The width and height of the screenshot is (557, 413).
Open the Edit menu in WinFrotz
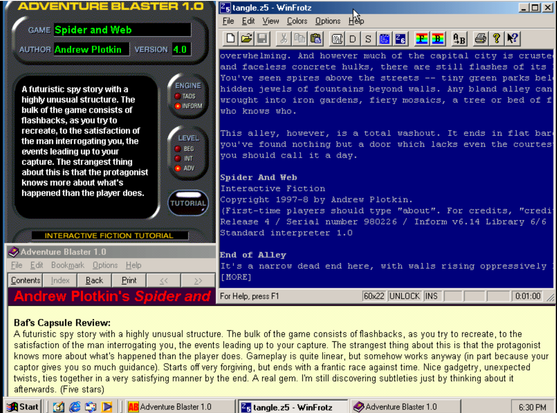(248, 21)
